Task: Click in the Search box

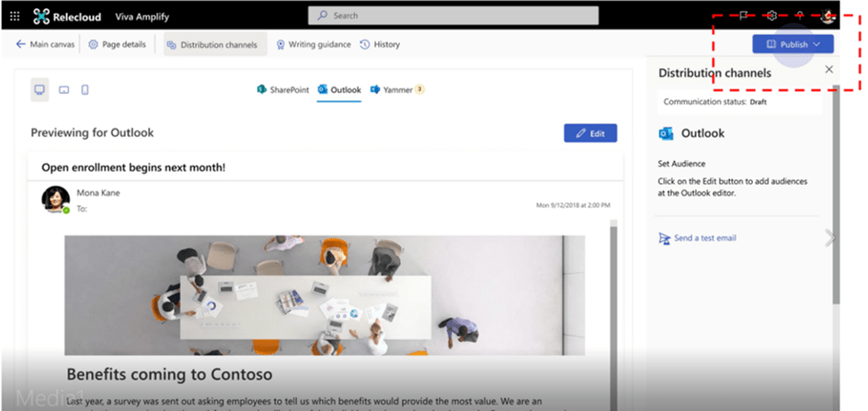Action: click(x=453, y=16)
